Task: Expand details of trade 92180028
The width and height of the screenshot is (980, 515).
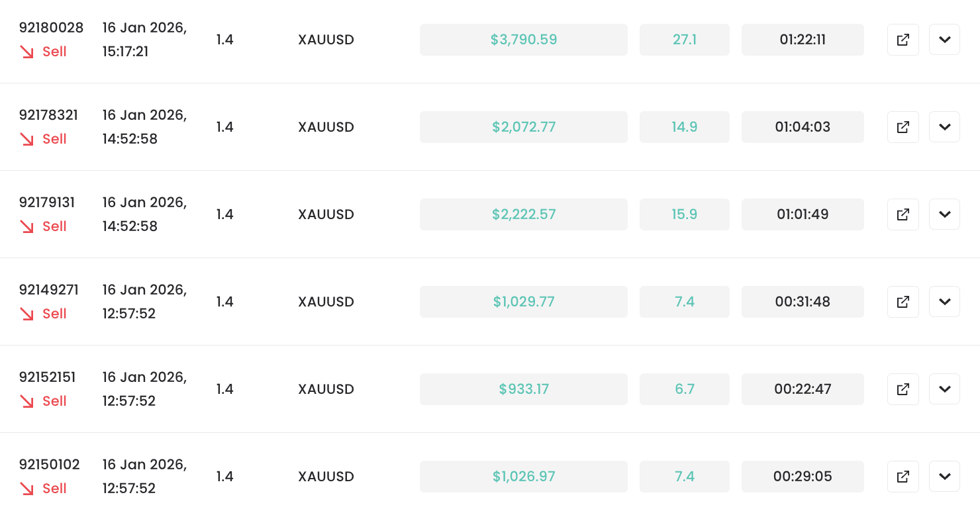Action: pyautogui.click(x=944, y=40)
